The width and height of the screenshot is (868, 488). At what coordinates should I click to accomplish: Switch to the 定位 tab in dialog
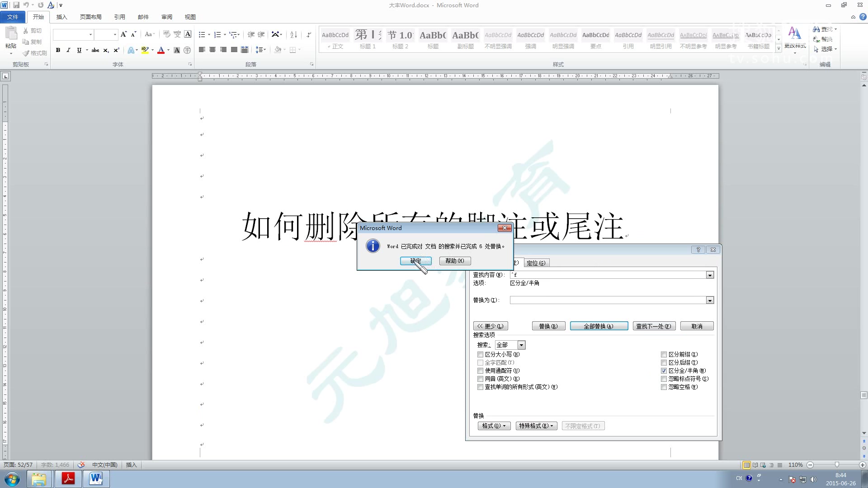coord(536,263)
